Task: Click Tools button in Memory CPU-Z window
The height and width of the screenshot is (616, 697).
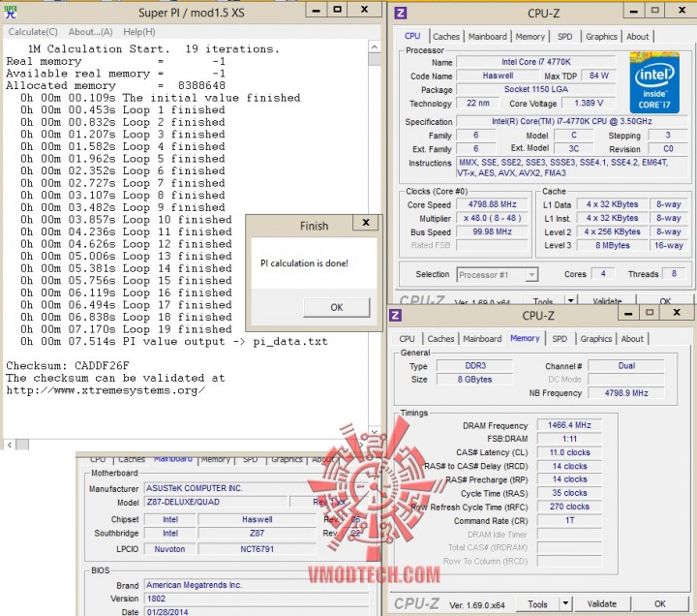Action: 537,604
